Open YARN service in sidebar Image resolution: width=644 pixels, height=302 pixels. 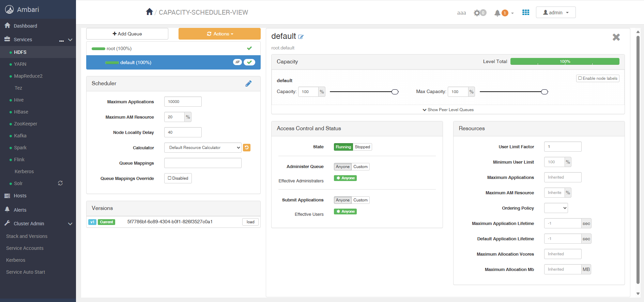click(x=20, y=64)
